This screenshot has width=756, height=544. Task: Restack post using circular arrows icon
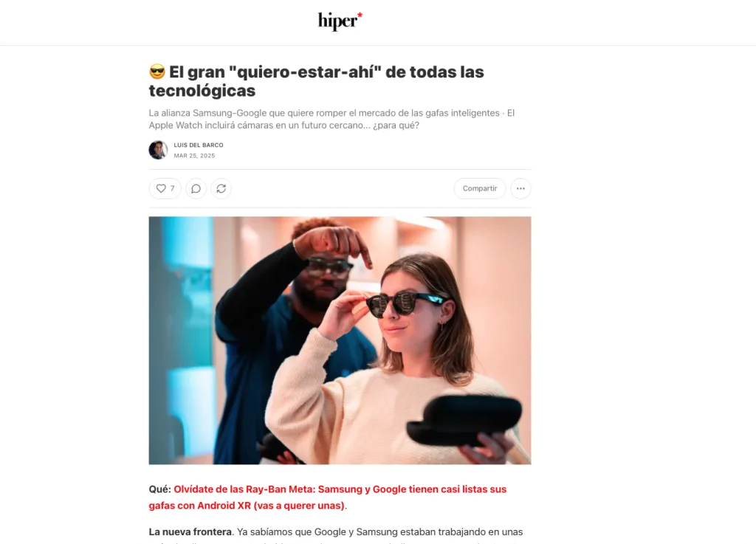click(221, 188)
